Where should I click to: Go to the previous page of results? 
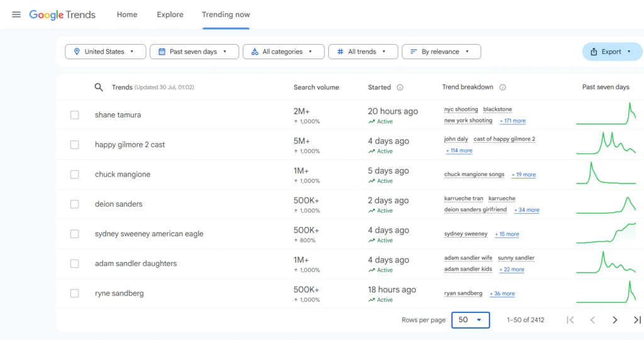click(x=592, y=320)
